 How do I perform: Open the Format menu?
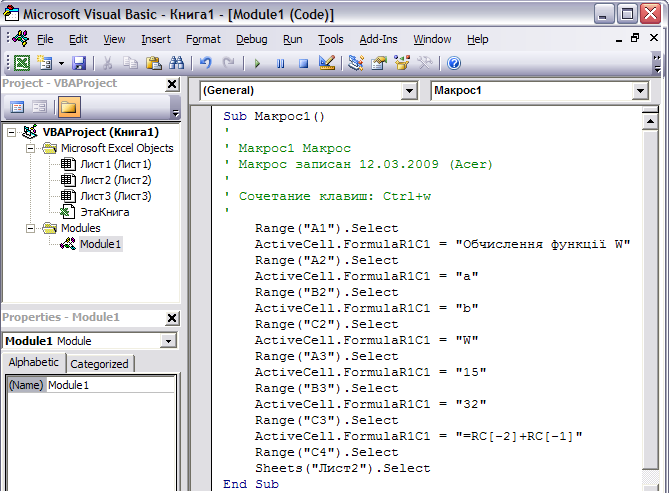pos(203,39)
